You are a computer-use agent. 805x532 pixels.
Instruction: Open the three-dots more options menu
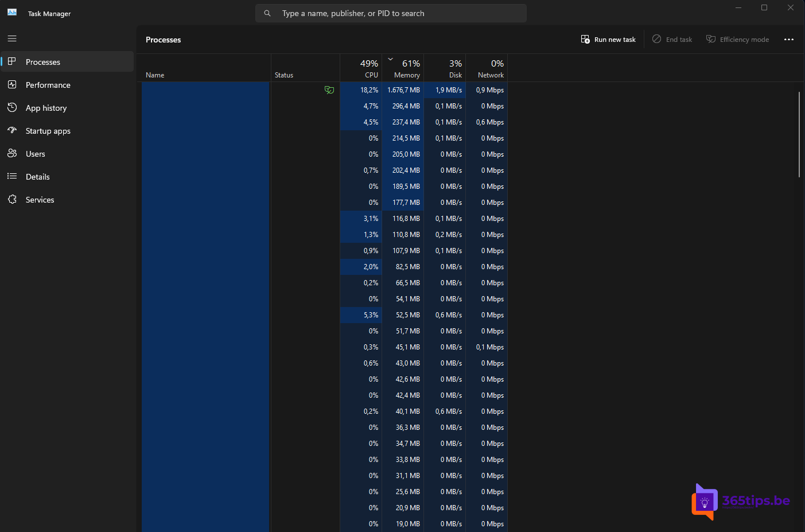789,40
